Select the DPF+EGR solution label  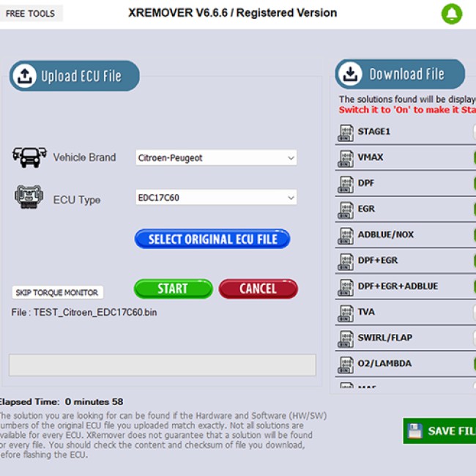[378, 260]
